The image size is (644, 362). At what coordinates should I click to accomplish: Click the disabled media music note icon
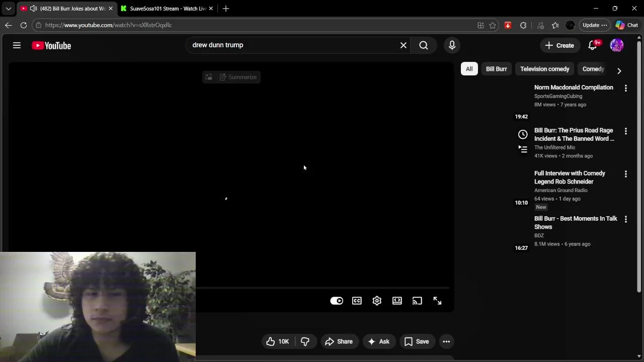click(540, 25)
